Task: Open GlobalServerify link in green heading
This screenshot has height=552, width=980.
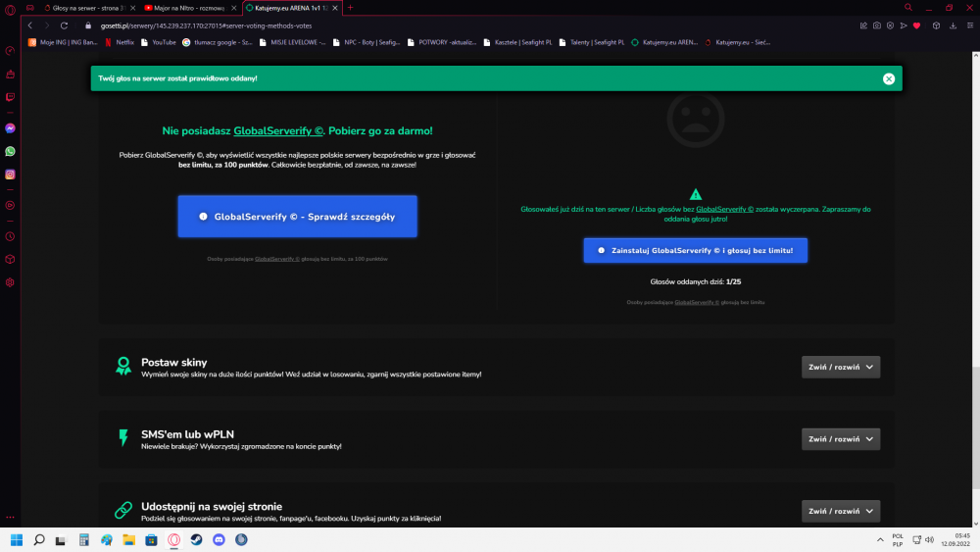Action: 278,130
